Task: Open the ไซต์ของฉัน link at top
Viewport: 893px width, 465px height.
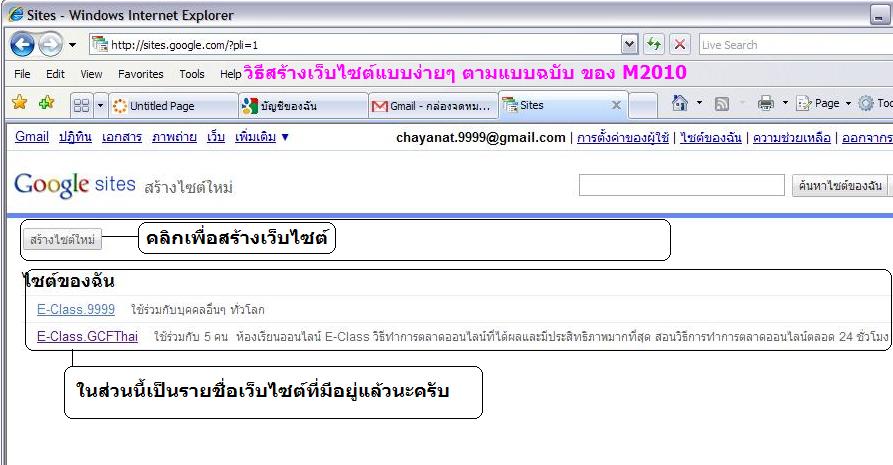Action: click(x=711, y=138)
